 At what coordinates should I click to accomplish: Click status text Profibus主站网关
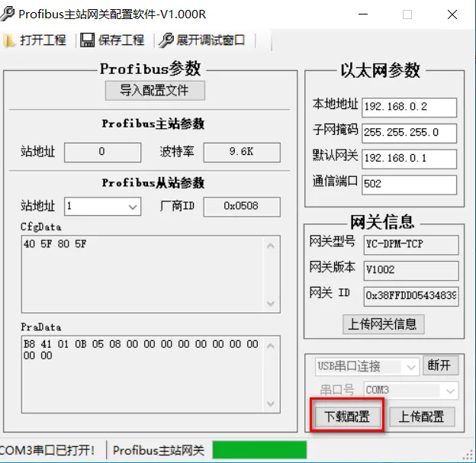point(159,450)
